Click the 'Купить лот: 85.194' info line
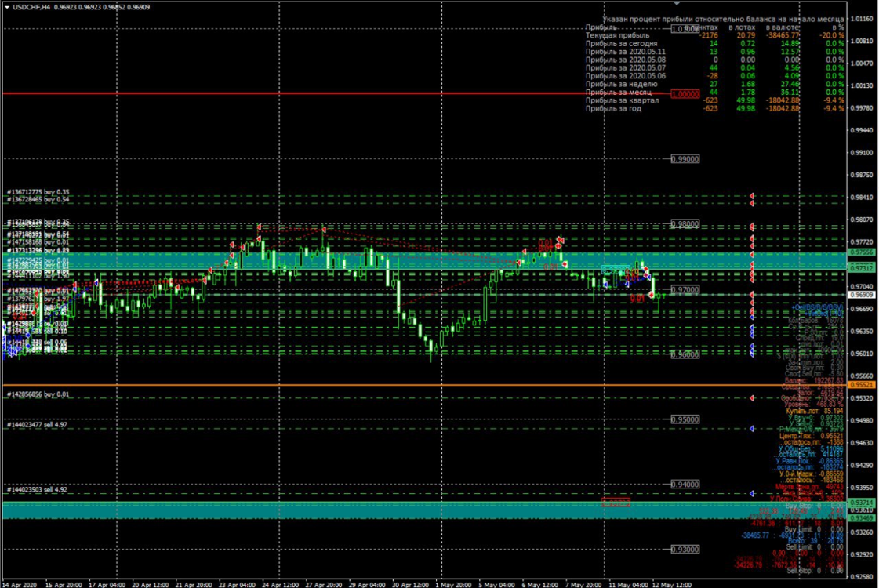 pyautogui.click(x=814, y=412)
